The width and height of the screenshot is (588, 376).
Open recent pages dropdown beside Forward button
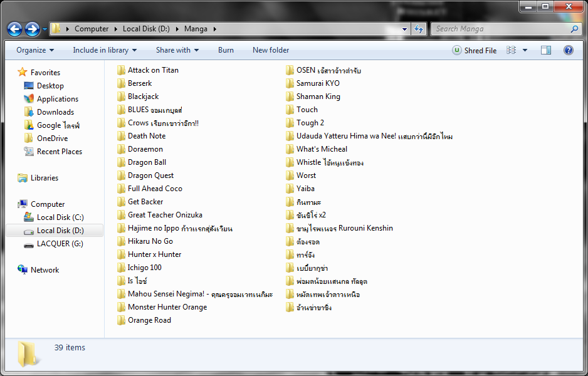click(x=45, y=29)
